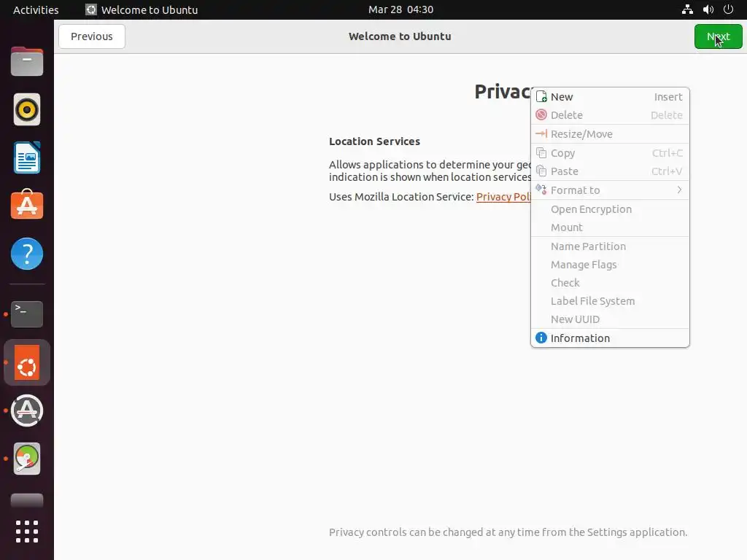
Task: Click the blue Information icon
Action: (x=541, y=338)
